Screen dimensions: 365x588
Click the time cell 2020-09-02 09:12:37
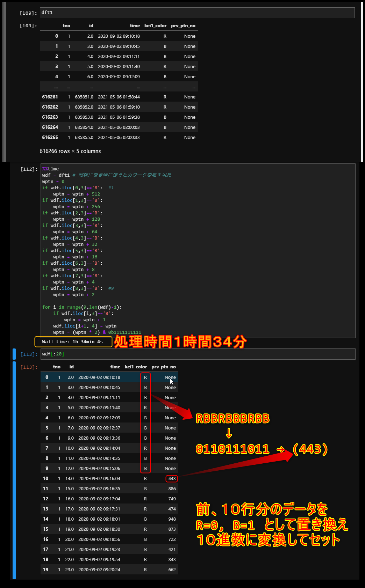pyautogui.click(x=99, y=428)
